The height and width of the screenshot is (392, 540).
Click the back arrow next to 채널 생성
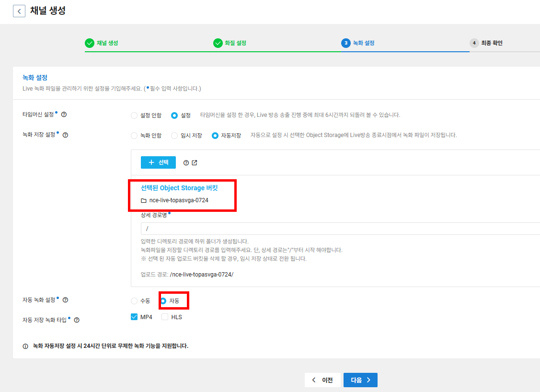(x=19, y=10)
